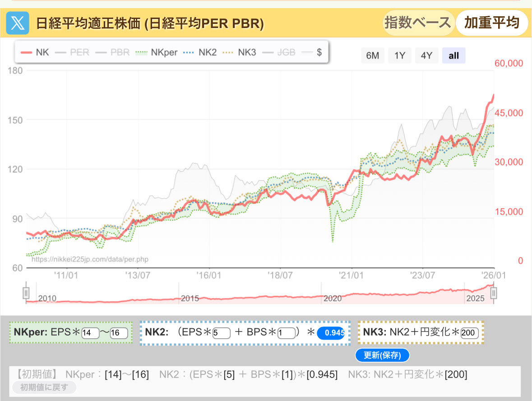532x401 pixels.
Task: Click NK2 BPS multiplier field 1
Action: pos(287,333)
